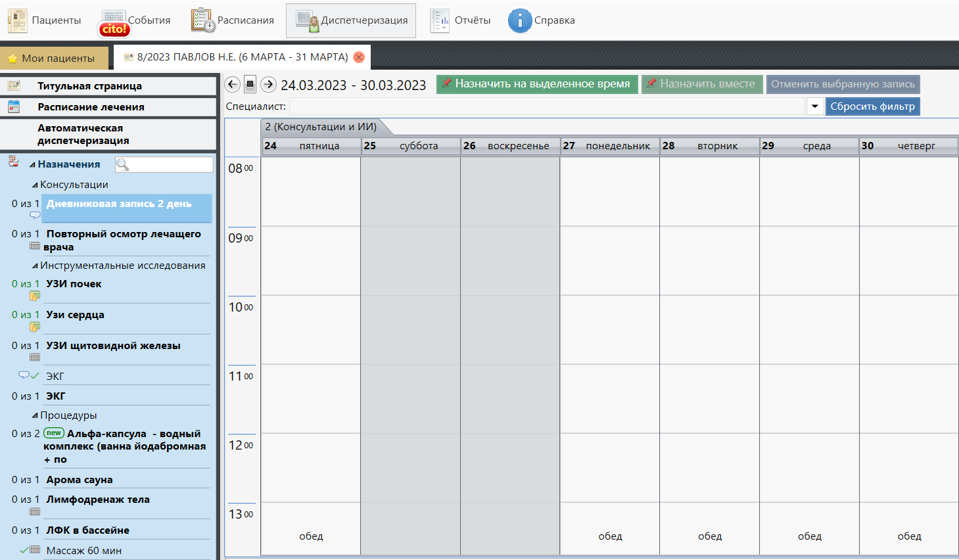Collapse the Назначения tree section
The height and width of the screenshot is (560, 959).
tap(32, 165)
